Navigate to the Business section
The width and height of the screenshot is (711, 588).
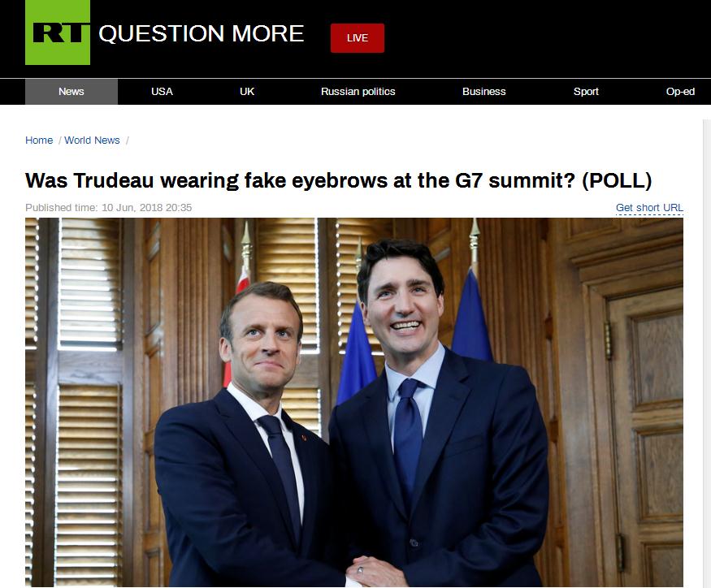point(483,92)
